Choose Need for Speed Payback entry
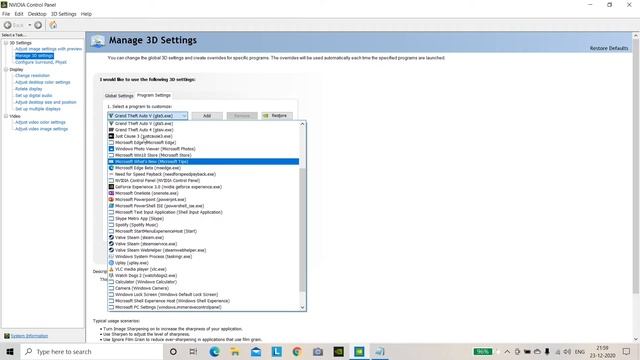The width and height of the screenshot is (640, 360). click(x=203, y=174)
